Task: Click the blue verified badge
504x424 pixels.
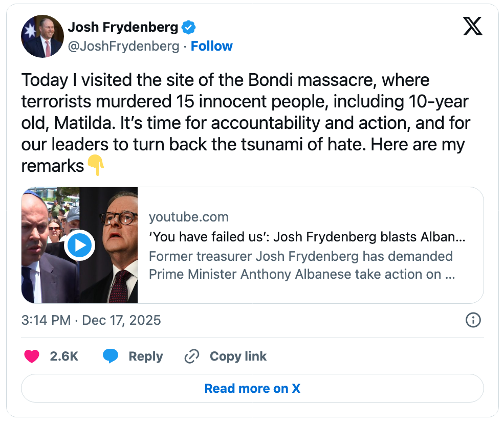Action: (x=189, y=27)
